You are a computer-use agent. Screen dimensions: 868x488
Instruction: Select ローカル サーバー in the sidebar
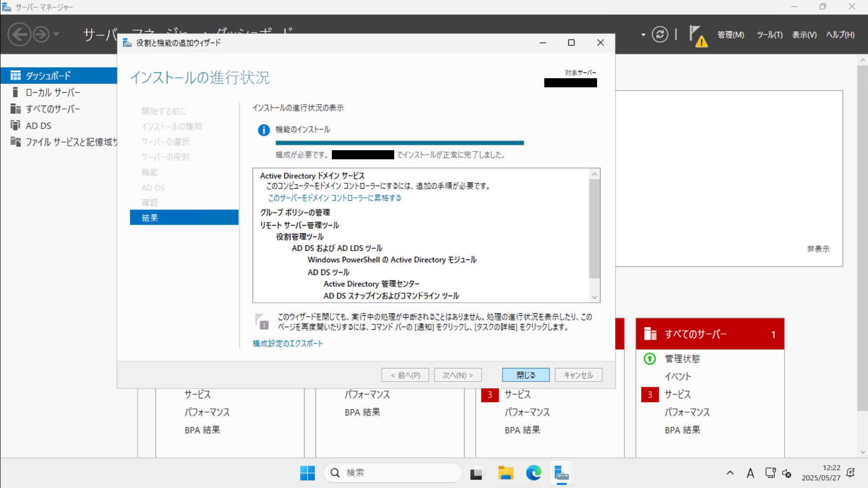pyautogui.click(x=59, y=92)
